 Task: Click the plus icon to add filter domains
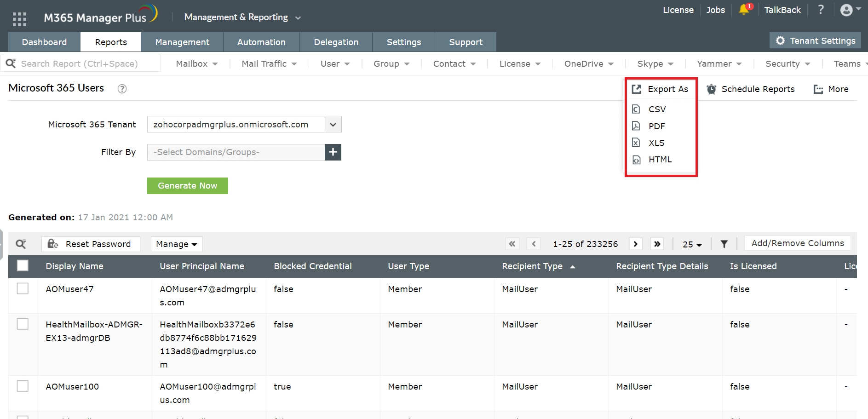[x=333, y=152]
